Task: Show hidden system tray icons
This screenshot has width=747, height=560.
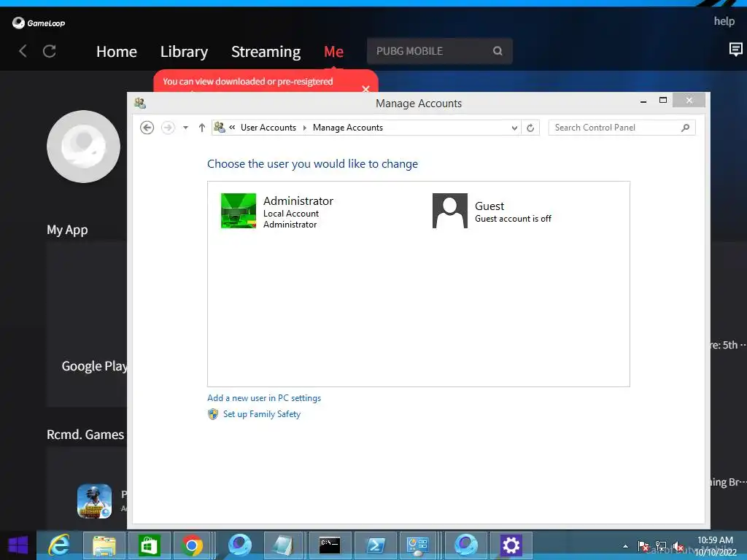Action: click(x=625, y=546)
